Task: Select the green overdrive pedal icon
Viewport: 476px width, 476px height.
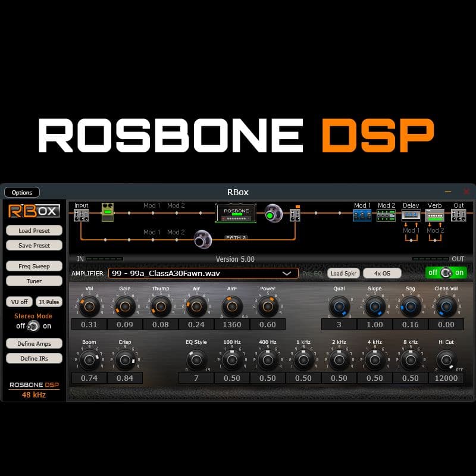Action: pyautogui.click(x=108, y=212)
